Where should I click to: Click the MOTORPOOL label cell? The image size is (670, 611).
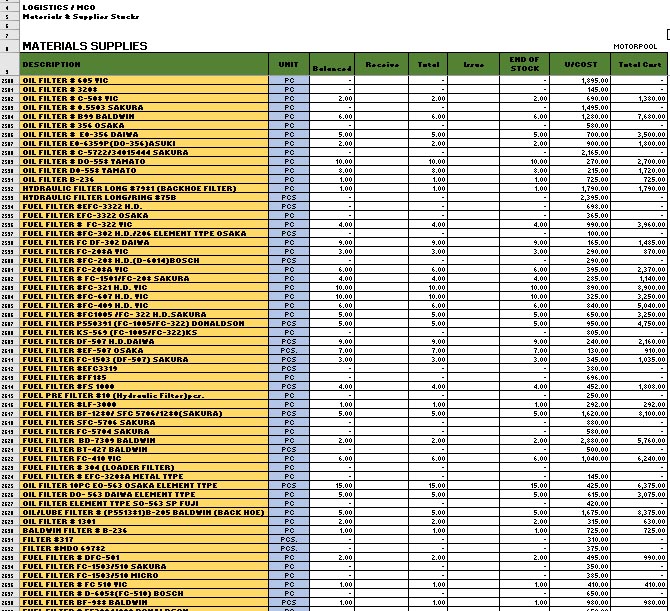pos(635,47)
